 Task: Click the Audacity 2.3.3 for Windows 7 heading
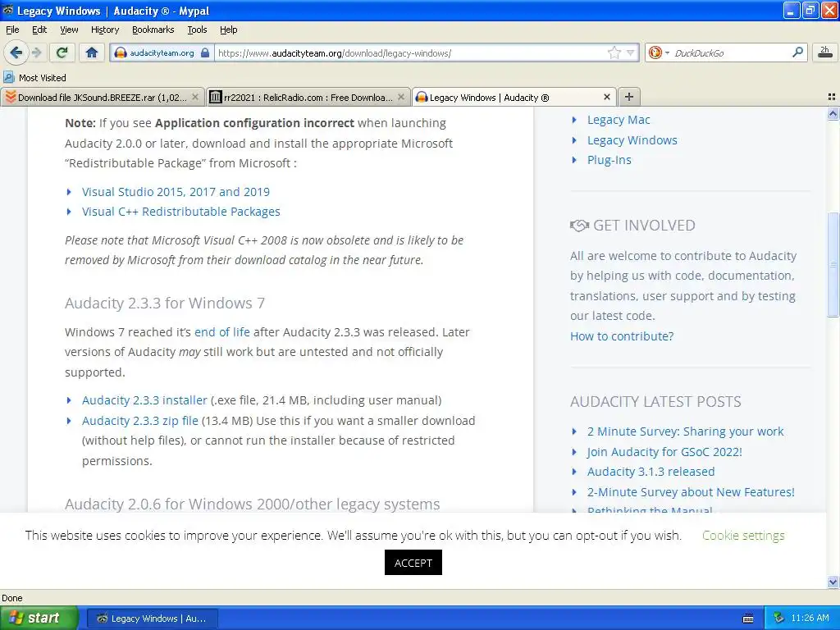point(164,304)
